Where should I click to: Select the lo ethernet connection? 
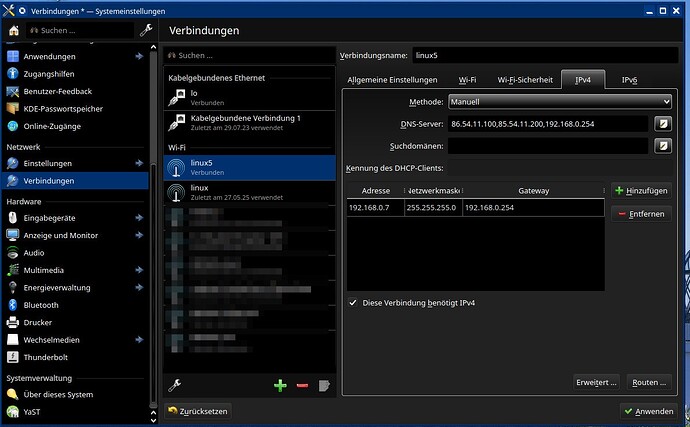250,98
